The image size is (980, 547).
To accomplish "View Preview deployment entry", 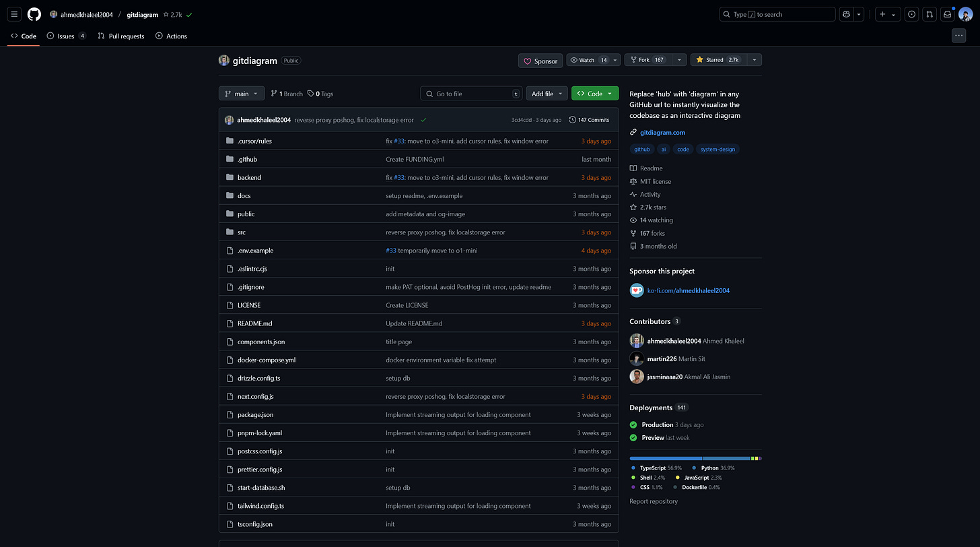I will click(652, 438).
